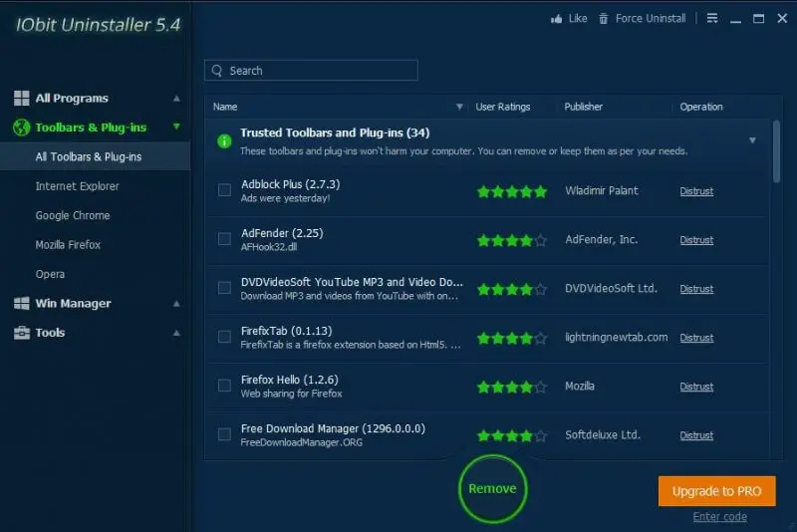Viewport: 797px width, 532px height.
Task: Click the star rating for AdFender
Action: (512, 240)
